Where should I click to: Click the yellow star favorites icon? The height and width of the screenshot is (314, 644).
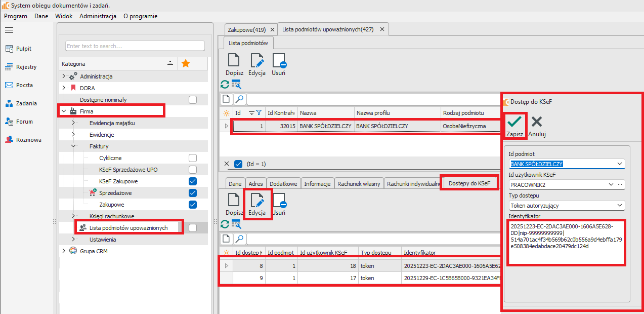(x=186, y=63)
